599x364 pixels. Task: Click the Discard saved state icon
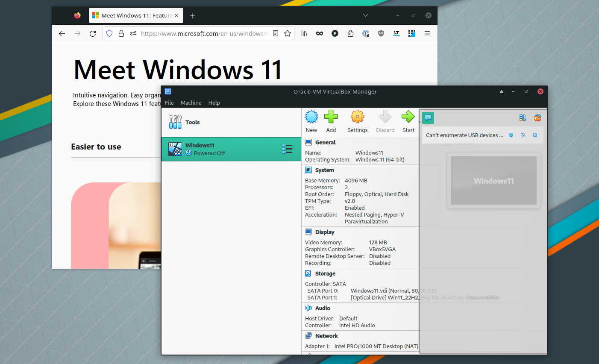(x=385, y=117)
